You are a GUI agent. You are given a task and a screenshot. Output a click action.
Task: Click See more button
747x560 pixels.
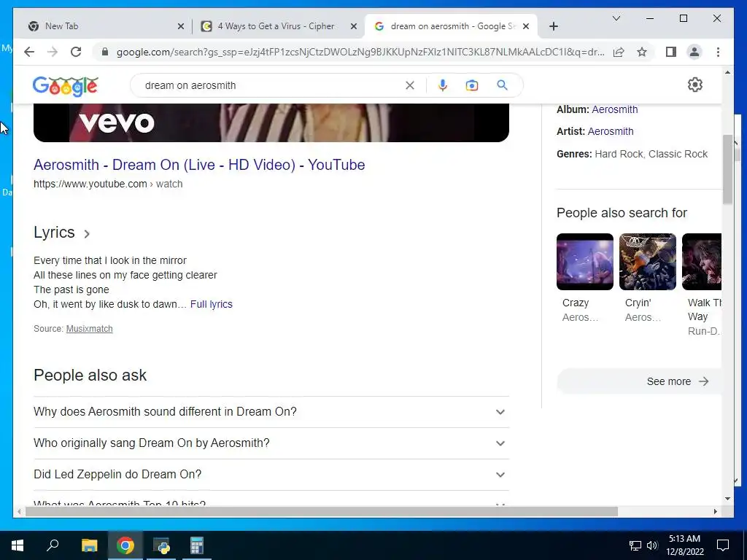click(x=639, y=381)
